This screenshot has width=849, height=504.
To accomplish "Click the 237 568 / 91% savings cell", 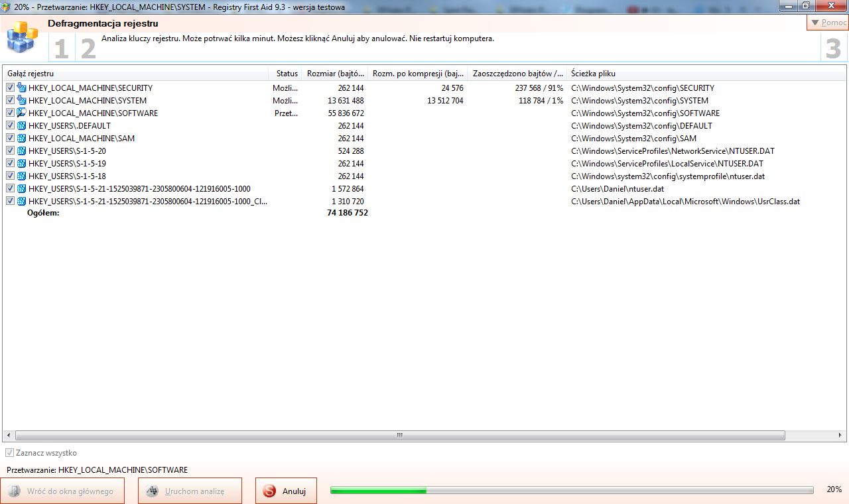I will [539, 88].
